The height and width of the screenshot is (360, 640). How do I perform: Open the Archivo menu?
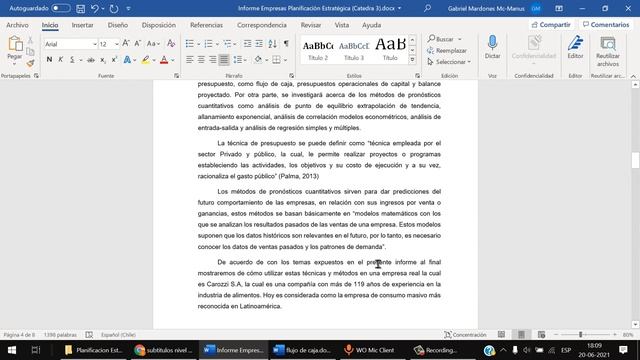click(17, 25)
